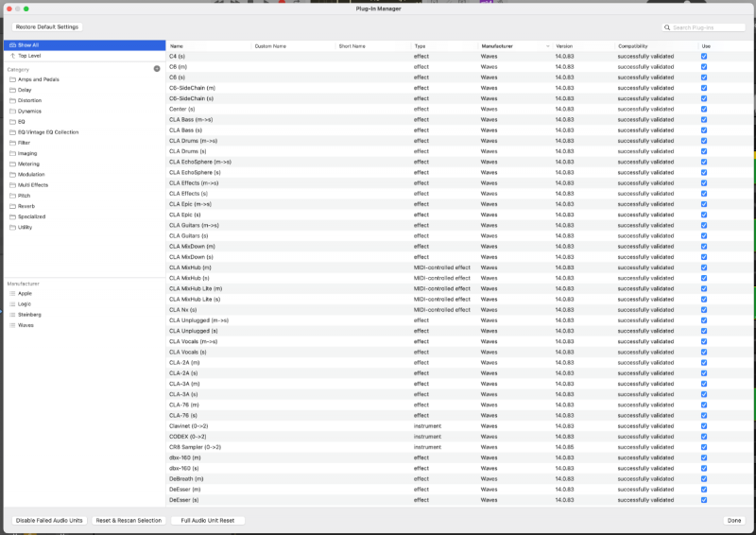Uncheck Use for DeBreath (m)
This screenshot has width=756, height=535.
pos(704,479)
